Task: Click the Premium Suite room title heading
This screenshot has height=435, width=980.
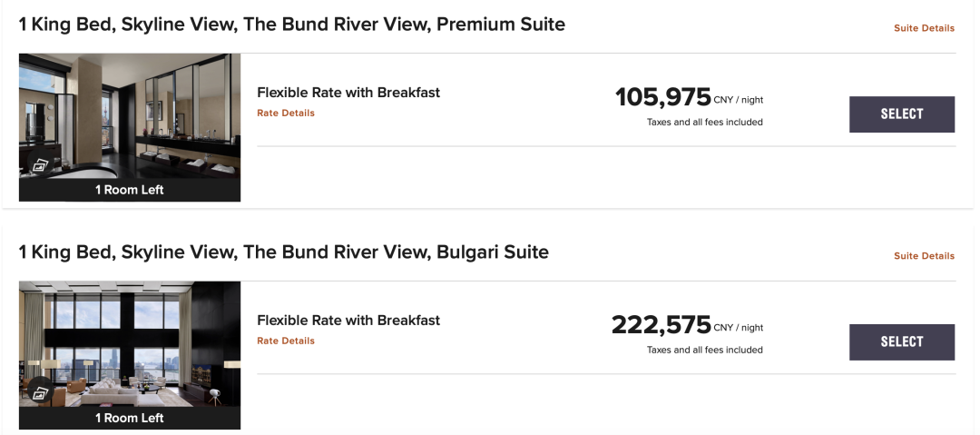Action: [x=292, y=25]
